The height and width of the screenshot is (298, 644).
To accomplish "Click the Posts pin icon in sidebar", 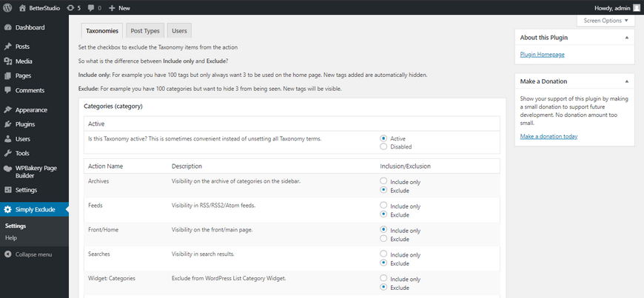I will click(x=7, y=47).
